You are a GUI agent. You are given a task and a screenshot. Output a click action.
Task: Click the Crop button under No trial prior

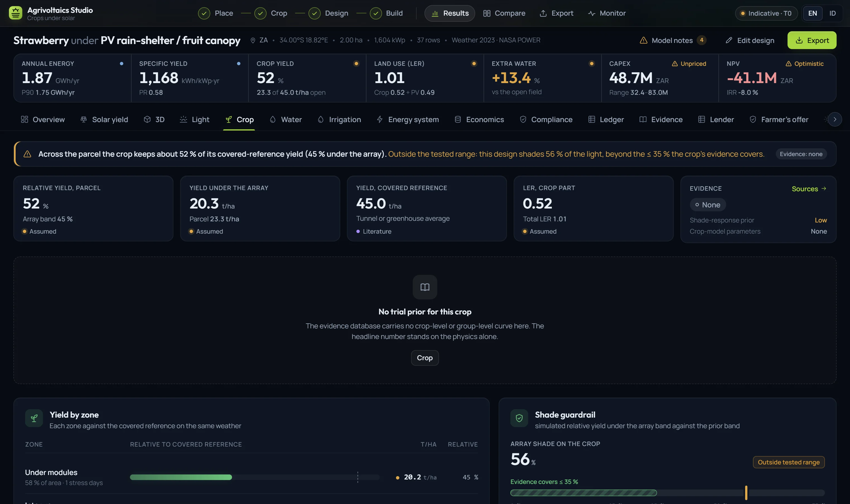[x=425, y=358]
